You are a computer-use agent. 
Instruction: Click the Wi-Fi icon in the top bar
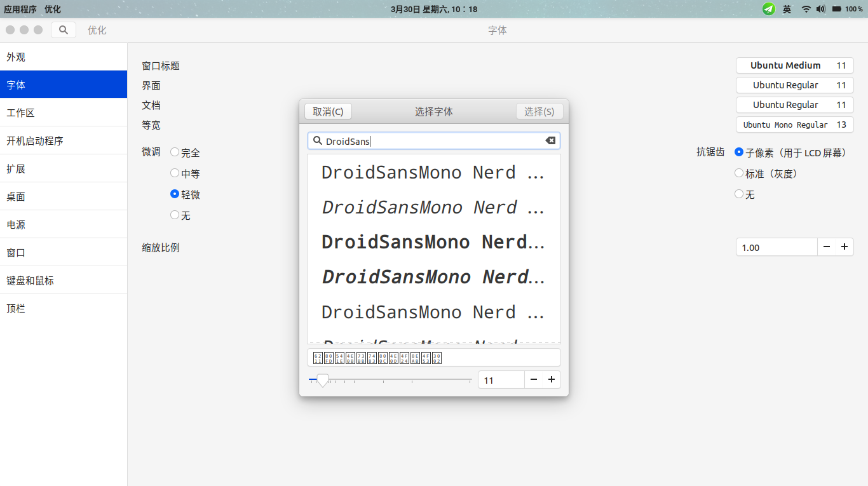[x=805, y=9]
